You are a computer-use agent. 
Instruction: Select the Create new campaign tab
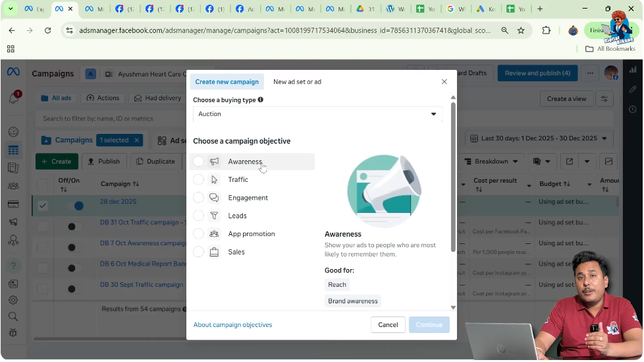pos(227,82)
